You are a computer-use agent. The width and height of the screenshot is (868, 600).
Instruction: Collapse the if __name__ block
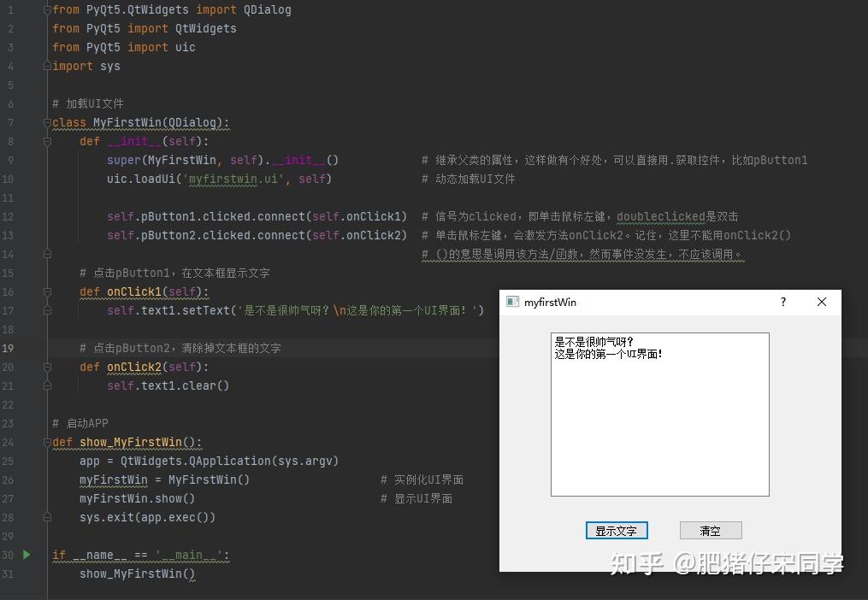(x=47, y=555)
